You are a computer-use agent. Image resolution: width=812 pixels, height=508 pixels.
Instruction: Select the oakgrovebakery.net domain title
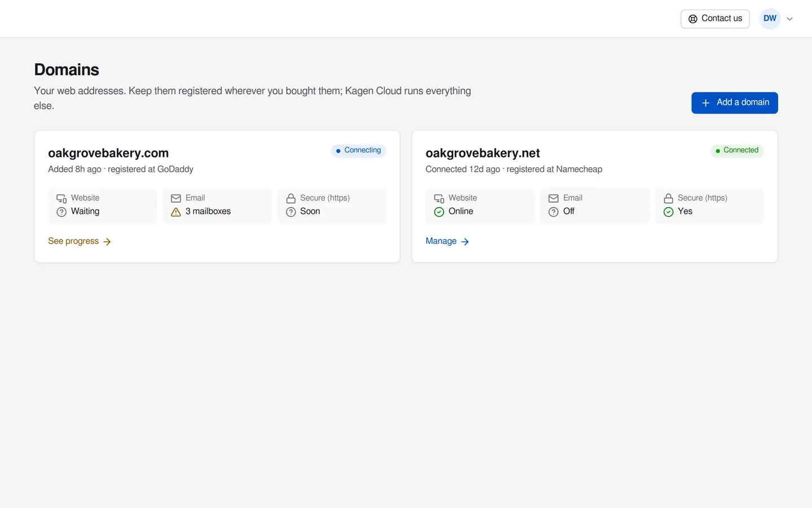point(483,153)
